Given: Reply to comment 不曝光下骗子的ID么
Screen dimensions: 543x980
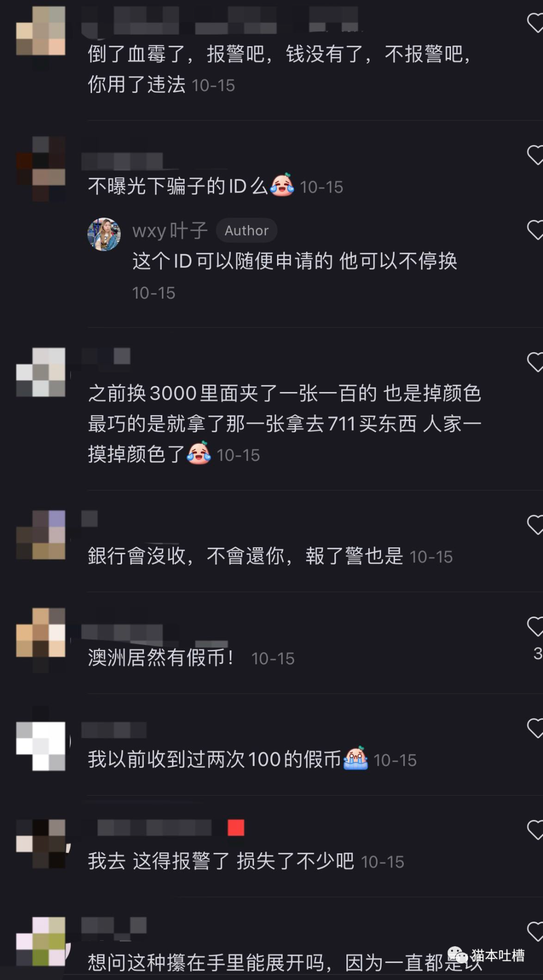Looking at the screenshot, I should click(177, 186).
